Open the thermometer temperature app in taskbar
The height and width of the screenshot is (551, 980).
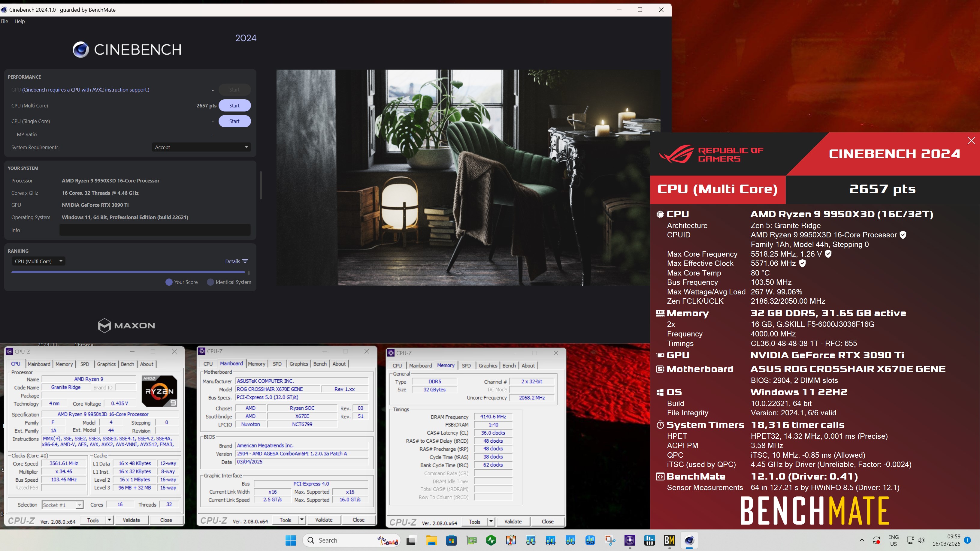(511, 540)
